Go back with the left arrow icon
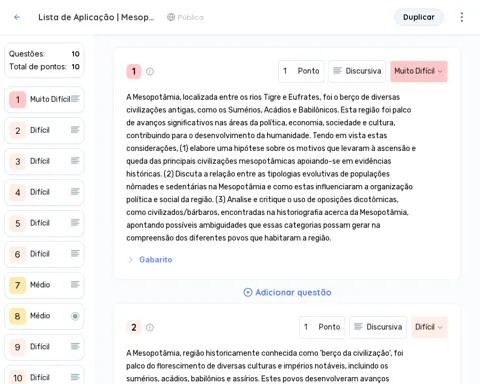 [x=17, y=17]
